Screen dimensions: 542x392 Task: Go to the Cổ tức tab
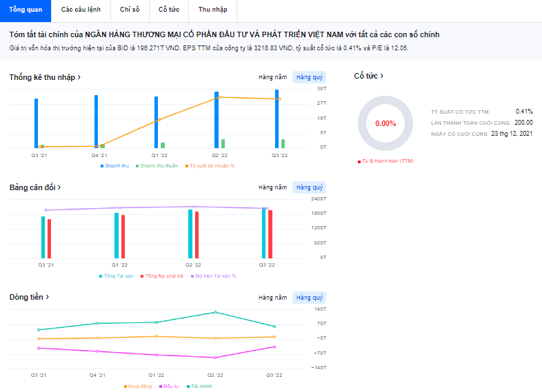coord(169,10)
